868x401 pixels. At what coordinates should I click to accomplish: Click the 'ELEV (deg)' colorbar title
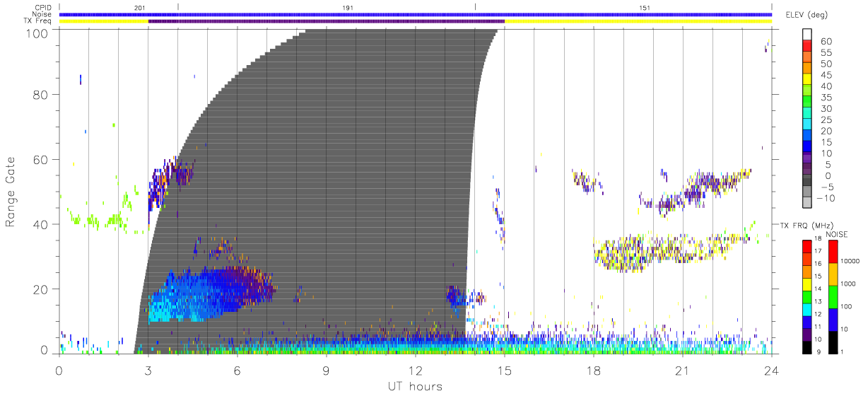[x=806, y=15]
